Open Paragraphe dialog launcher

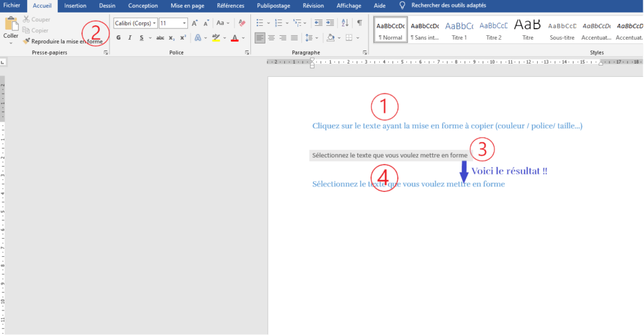pos(365,53)
